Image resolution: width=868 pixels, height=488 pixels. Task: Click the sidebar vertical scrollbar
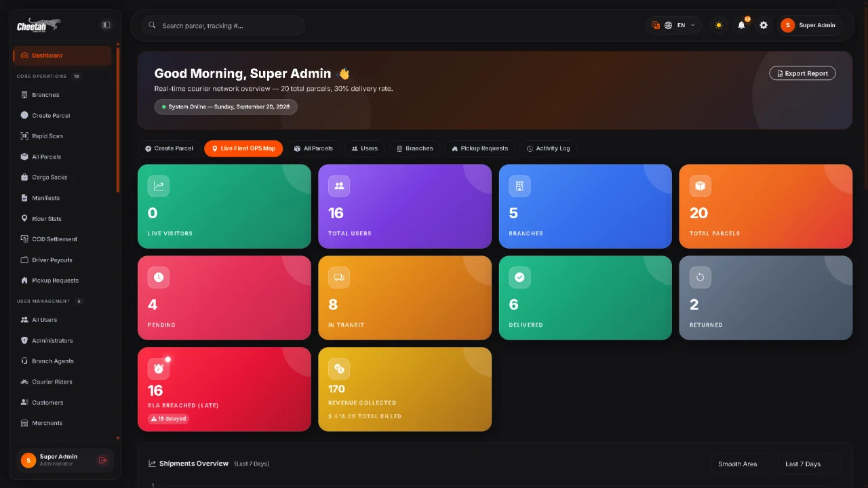tap(118, 121)
